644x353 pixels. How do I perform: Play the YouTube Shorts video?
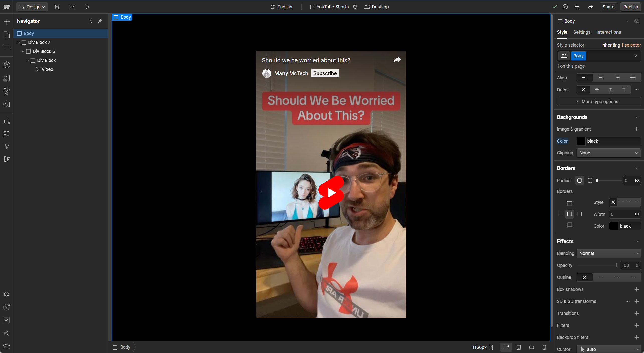pos(331,193)
